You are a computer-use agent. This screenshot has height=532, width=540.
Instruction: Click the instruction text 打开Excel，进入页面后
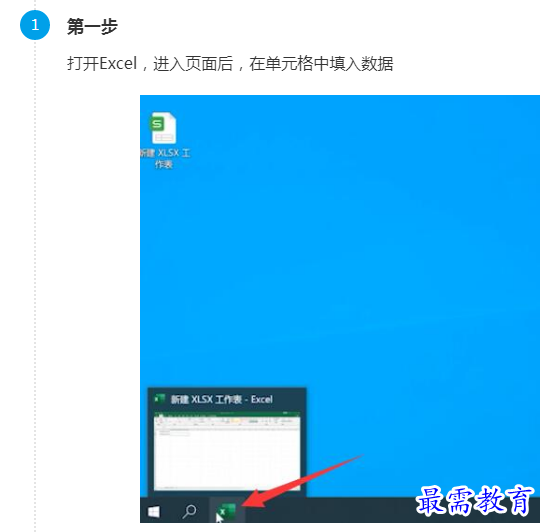click(x=150, y=64)
